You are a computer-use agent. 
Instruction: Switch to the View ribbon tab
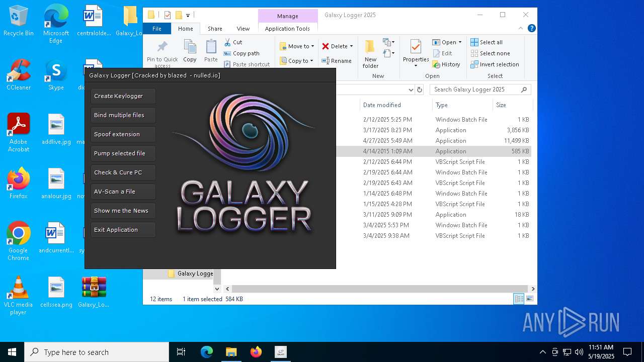243,29
